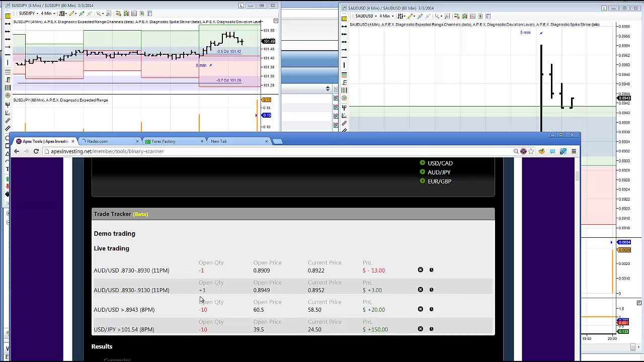Close the AUD/USD .8730-.8930 trade row
The height and width of the screenshot is (362, 644).
click(421, 270)
